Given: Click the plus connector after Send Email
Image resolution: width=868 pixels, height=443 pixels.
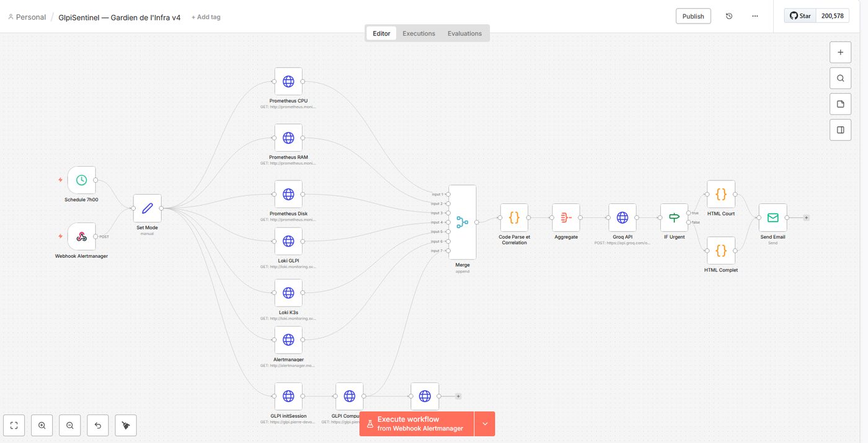Looking at the screenshot, I should point(807,218).
